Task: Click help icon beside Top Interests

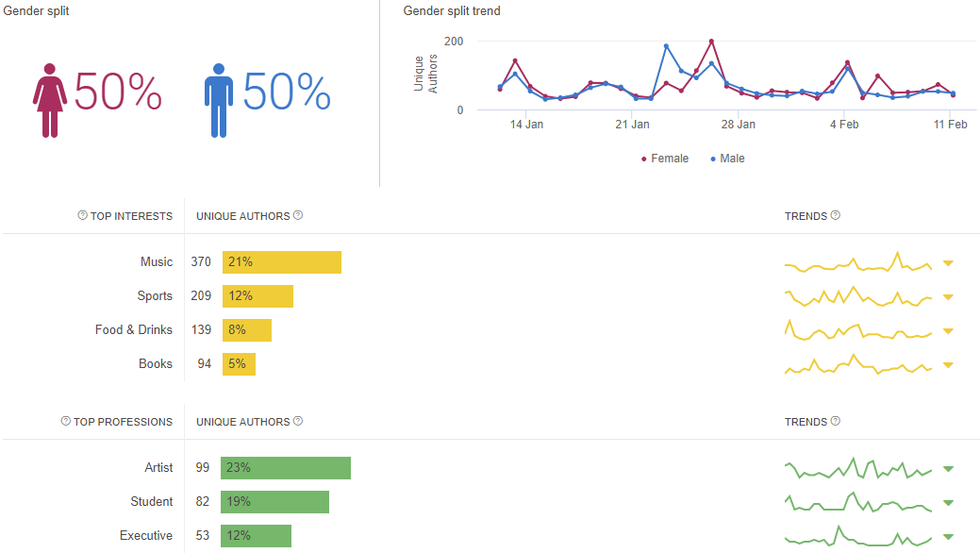Action: 82,216
